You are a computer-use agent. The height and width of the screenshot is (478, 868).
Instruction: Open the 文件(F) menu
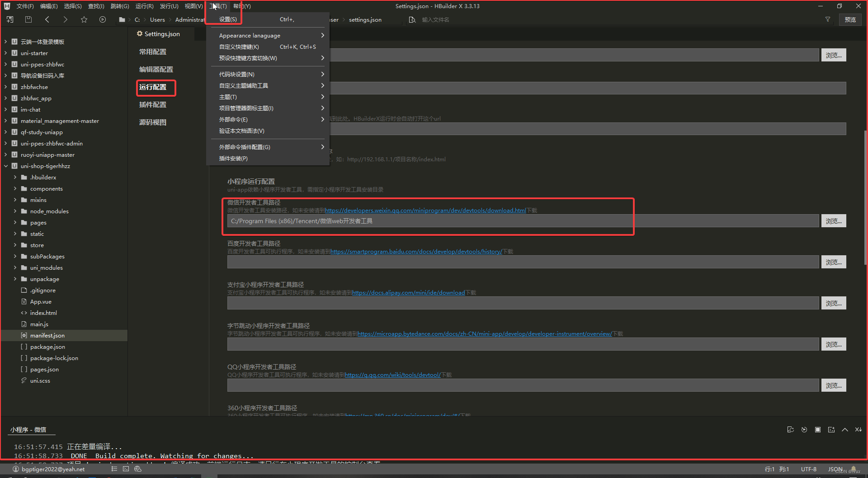point(25,6)
